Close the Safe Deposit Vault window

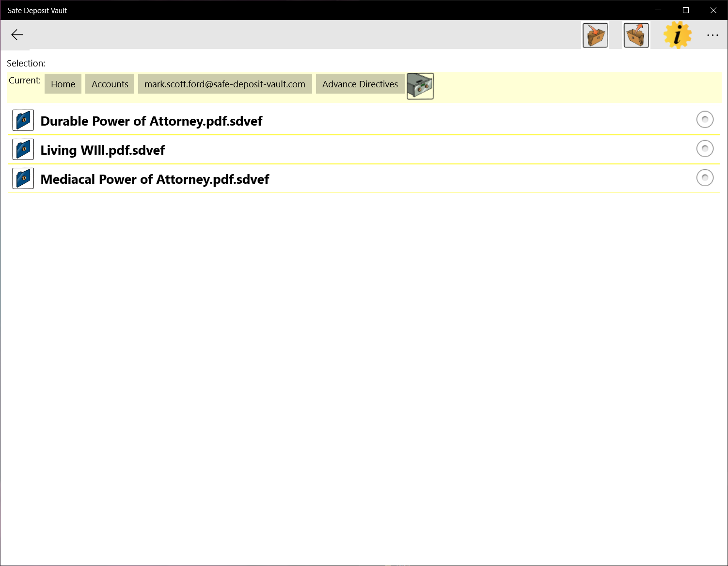tap(713, 10)
